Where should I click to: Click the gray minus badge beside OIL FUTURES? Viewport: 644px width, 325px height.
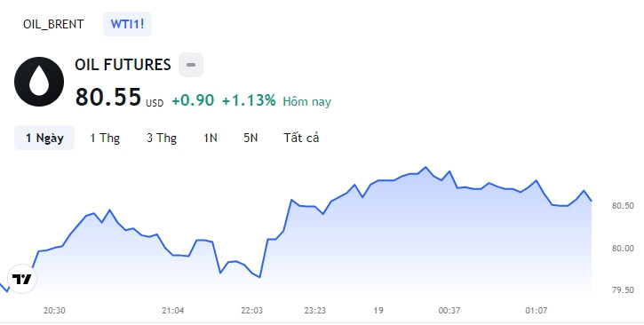191,65
